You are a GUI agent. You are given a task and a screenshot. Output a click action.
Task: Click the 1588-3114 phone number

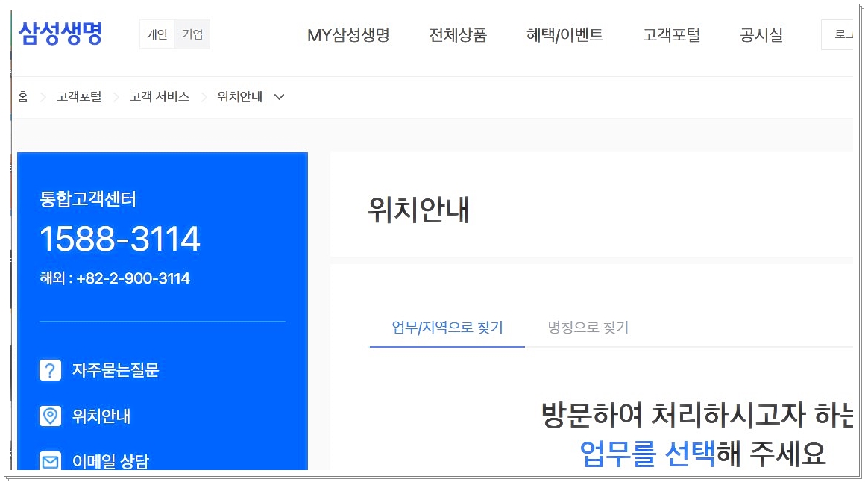click(119, 240)
